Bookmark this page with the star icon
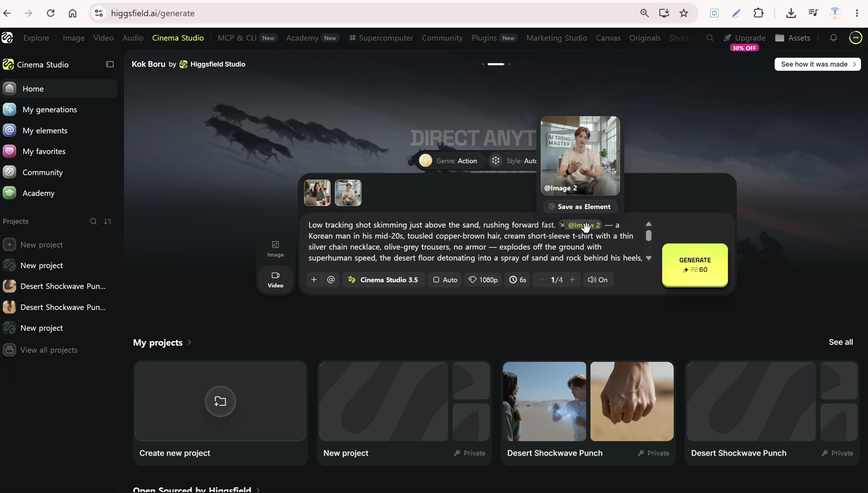868x493 pixels. (x=684, y=13)
